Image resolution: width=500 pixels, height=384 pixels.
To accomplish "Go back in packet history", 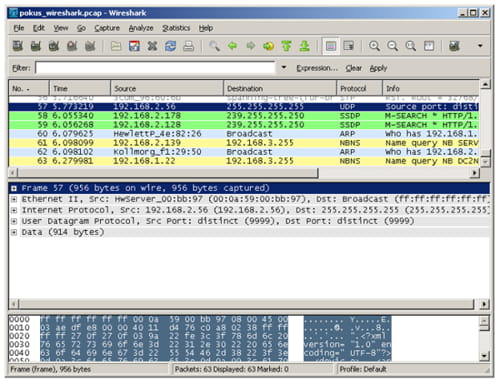I will coord(232,46).
